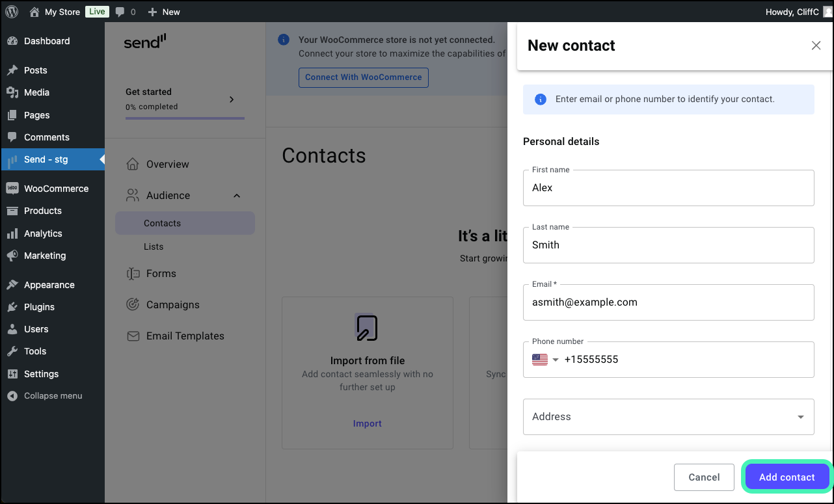Open Campaigns in Send menu
The height and width of the screenshot is (504, 834).
coord(172,304)
